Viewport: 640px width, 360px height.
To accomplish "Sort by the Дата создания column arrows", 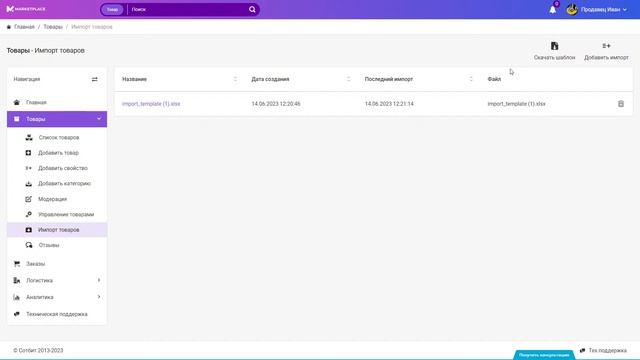I will (x=349, y=79).
